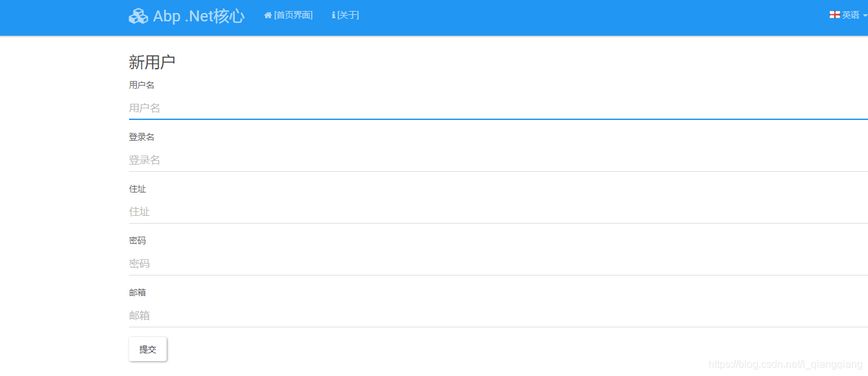868x376 pixels.
Task: Click the flag icon beside 英语
Action: point(834,15)
